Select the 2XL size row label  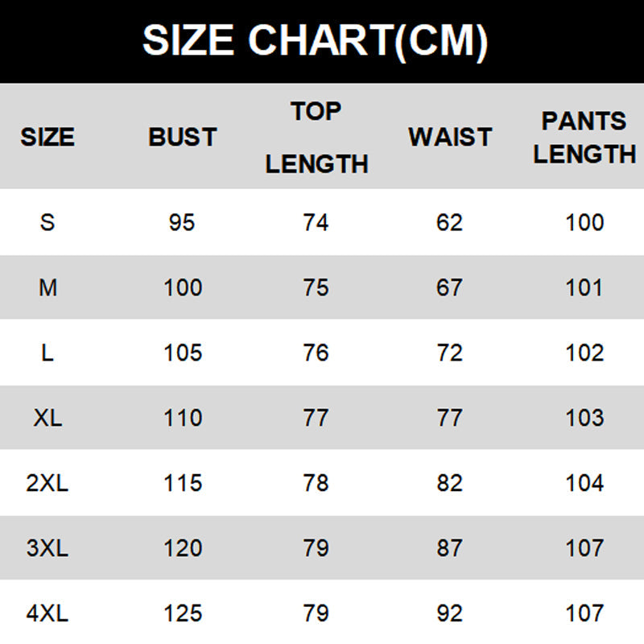(x=47, y=483)
